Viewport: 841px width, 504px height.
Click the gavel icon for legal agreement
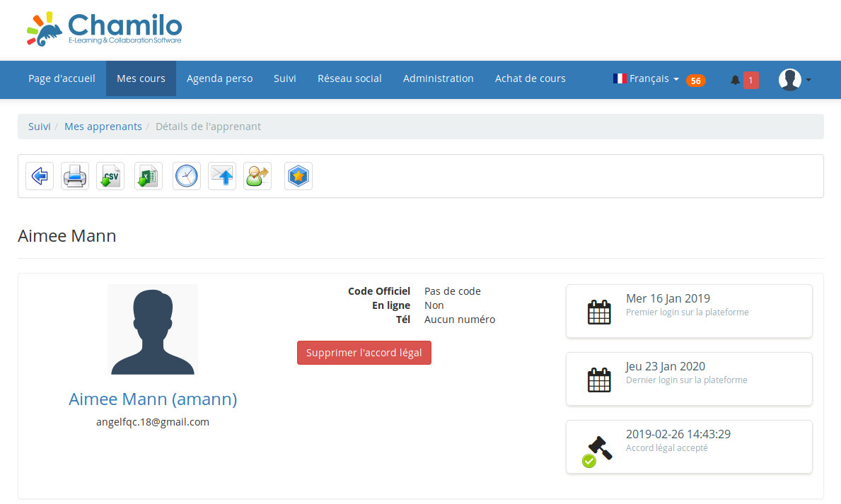click(598, 447)
